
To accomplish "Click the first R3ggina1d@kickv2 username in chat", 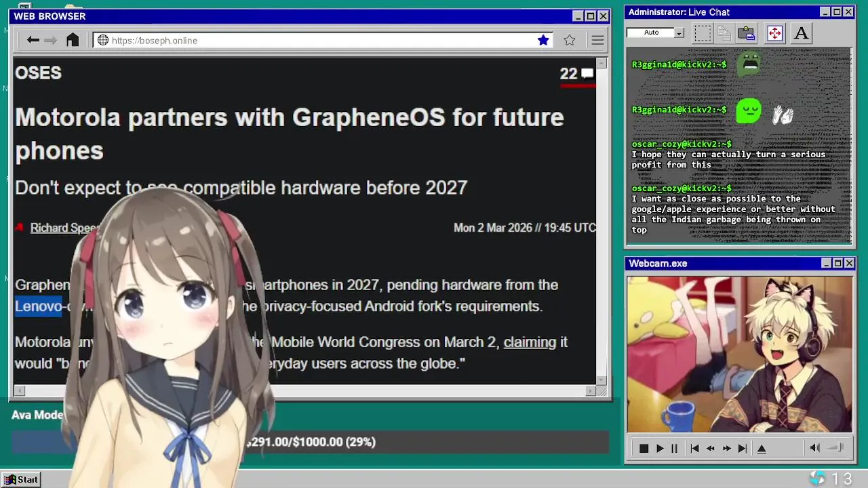I will (x=679, y=64).
